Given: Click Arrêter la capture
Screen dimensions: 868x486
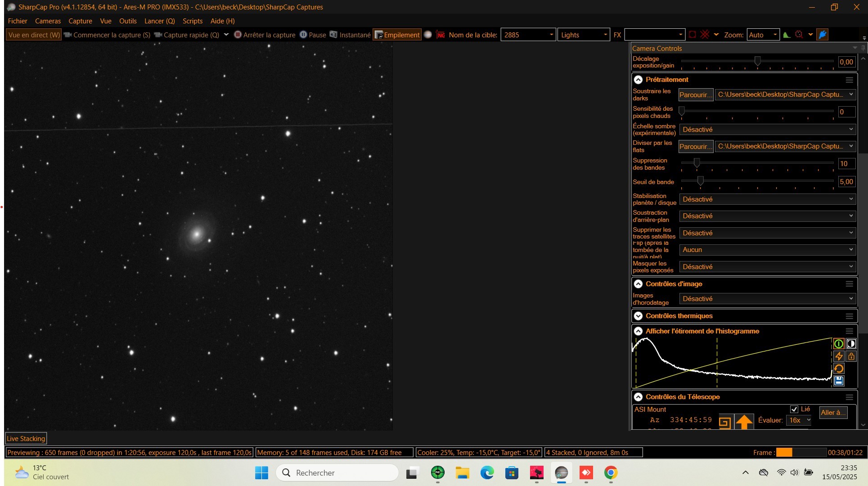Looking at the screenshot, I should (265, 35).
